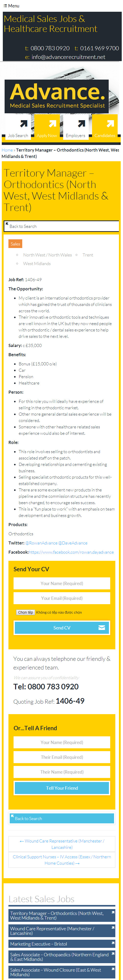Image resolution: width=123 pixels, height=980 pixels.
Task: Focus the Their Email field in Tell A Friend
Action: point(62,757)
